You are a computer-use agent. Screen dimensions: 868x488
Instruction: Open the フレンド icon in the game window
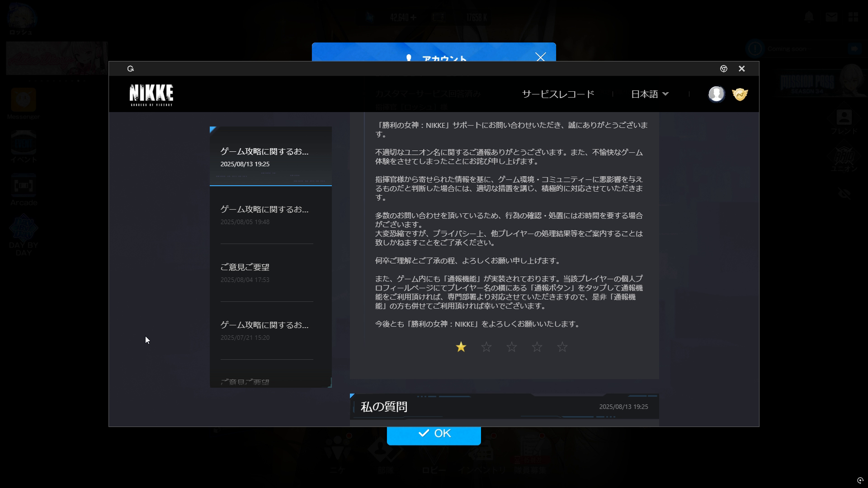844,122
